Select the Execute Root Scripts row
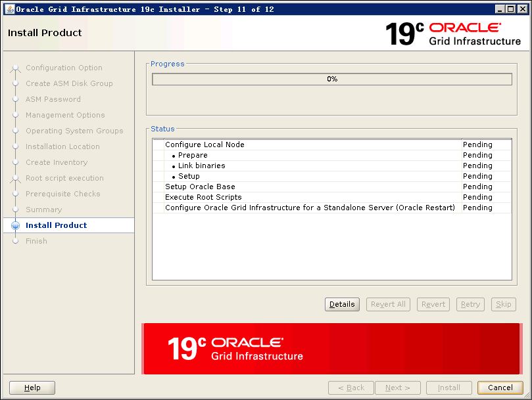The width and height of the screenshot is (532, 400). click(332, 197)
